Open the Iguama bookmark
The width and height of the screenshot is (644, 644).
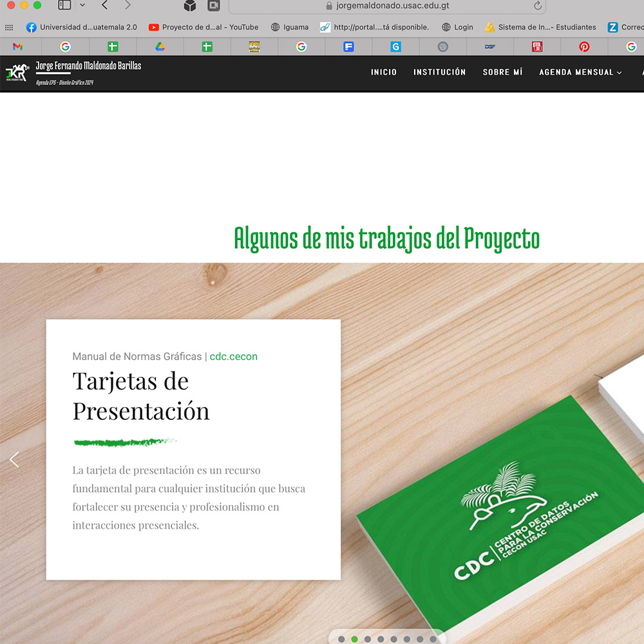[290, 28]
